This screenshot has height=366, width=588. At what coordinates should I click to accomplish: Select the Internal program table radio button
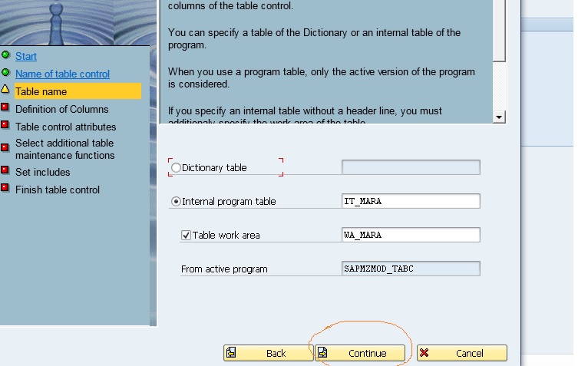pyautogui.click(x=176, y=201)
